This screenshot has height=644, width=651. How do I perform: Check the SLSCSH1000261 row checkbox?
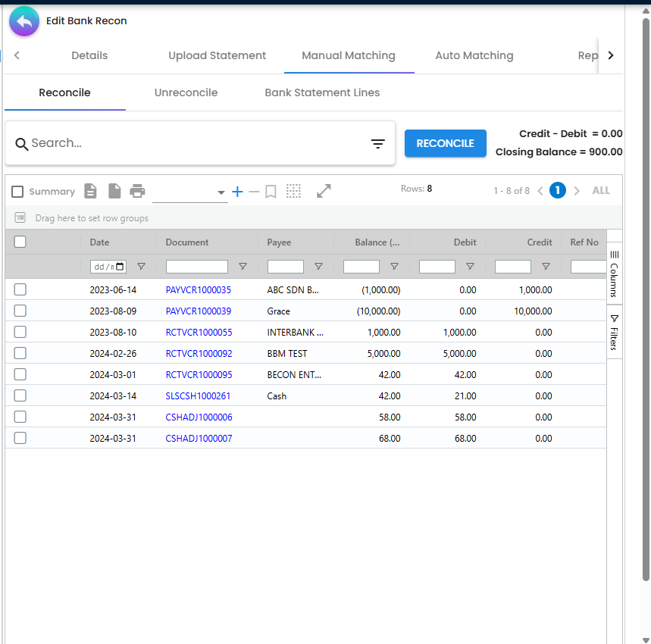pos(20,395)
